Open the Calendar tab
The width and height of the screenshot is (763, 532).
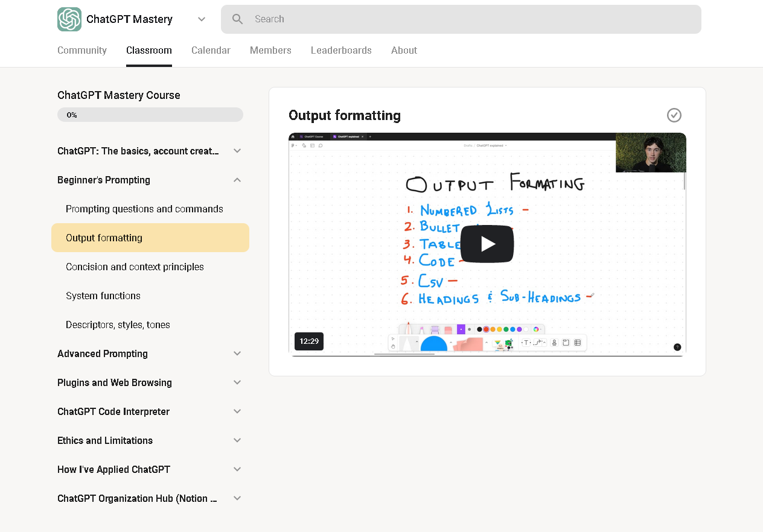pyautogui.click(x=211, y=51)
